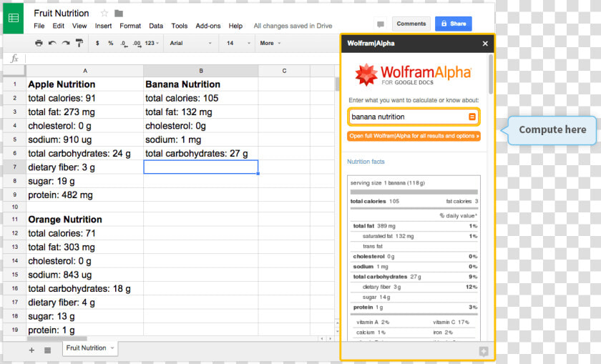Open the Insert menu
The width and height of the screenshot is (601, 364).
103,26
